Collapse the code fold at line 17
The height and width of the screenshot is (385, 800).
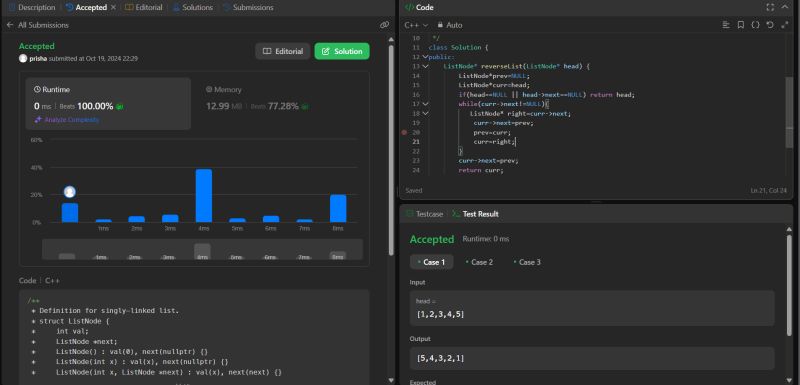click(x=426, y=104)
